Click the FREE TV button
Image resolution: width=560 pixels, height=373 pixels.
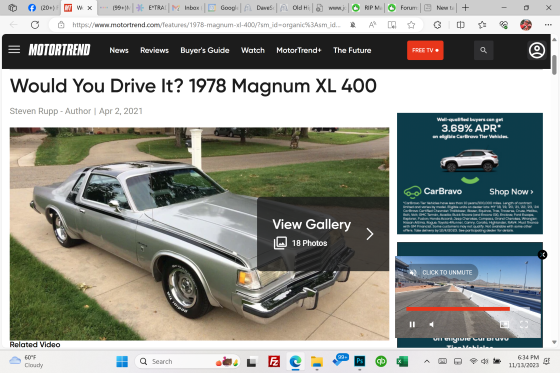point(425,50)
